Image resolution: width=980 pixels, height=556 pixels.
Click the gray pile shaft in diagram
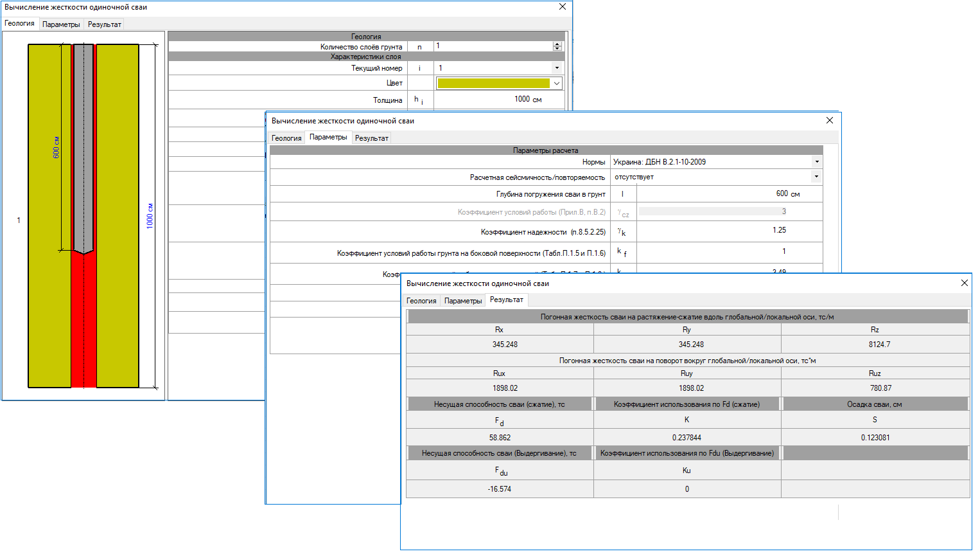click(83, 148)
